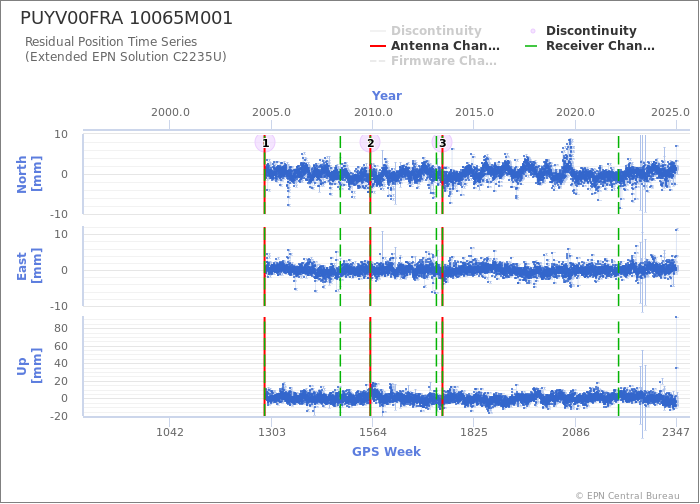Click the 2005.0 year tick label
The image size is (700, 504).
click(271, 112)
